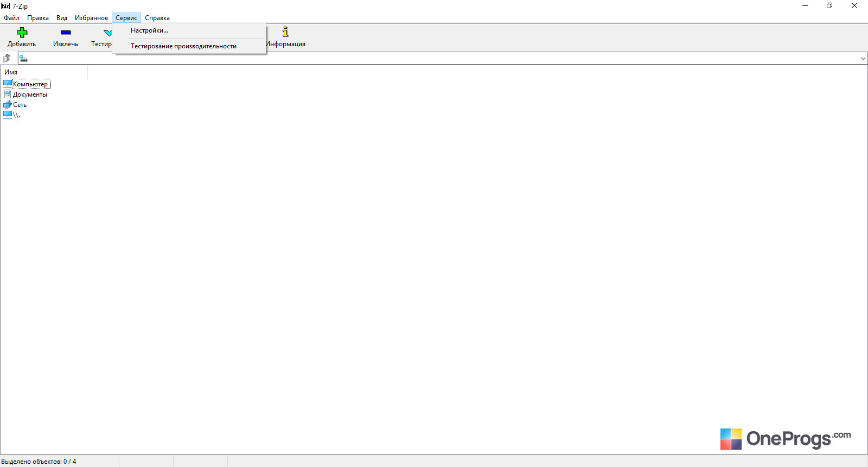Screen dimensions: 868x467
Task: Select the Компьютер list entry
Action: point(30,84)
